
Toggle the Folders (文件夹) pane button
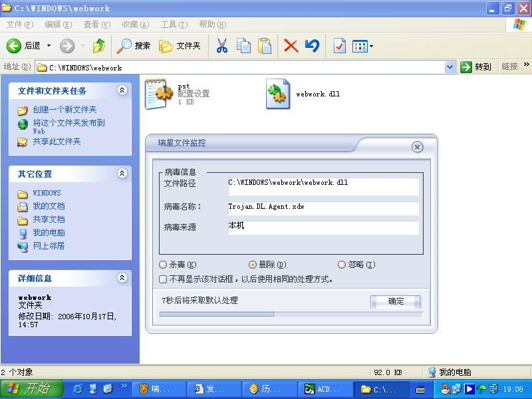(x=180, y=46)
